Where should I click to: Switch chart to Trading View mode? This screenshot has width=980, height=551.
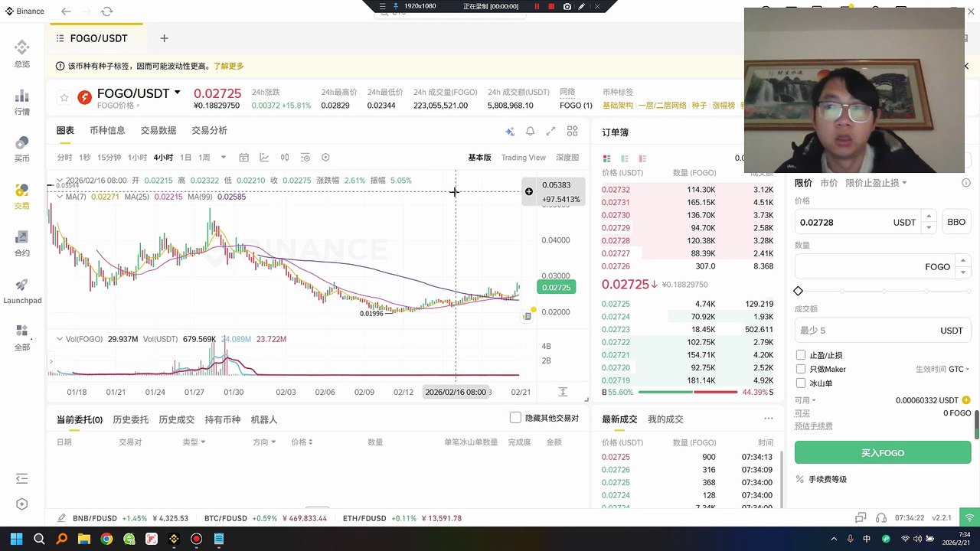point(524,158)
